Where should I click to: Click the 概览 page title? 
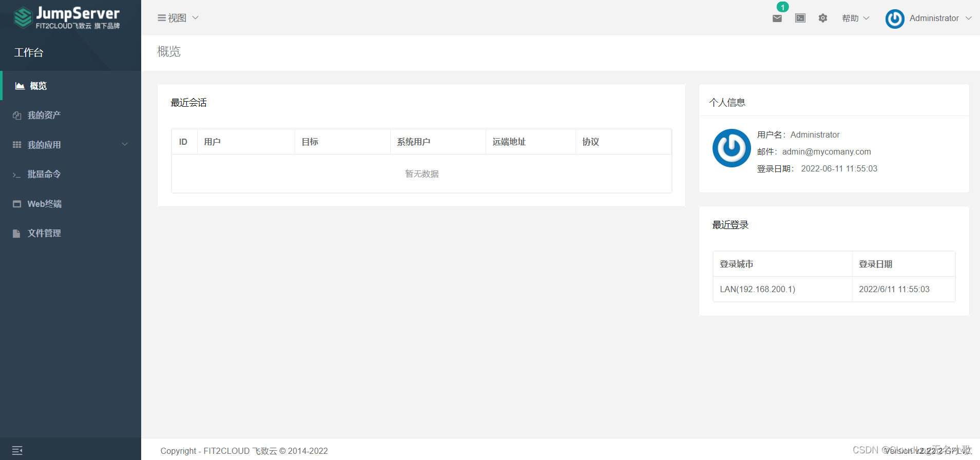click(169, 51)
